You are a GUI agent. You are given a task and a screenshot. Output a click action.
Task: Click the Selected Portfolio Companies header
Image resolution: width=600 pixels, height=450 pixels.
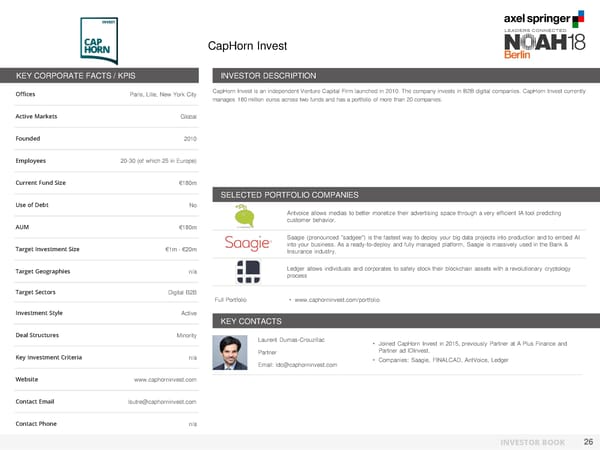[281, 194]
